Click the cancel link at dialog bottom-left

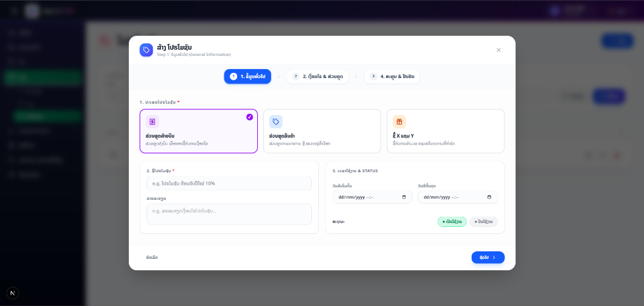152,257
